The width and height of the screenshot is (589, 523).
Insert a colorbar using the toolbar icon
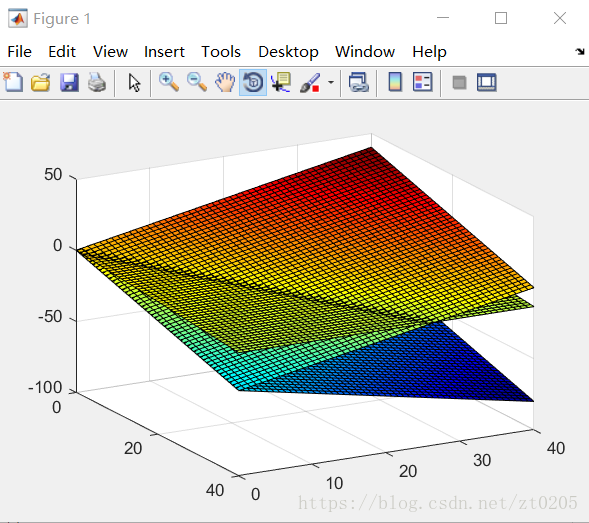pos(395,82)
